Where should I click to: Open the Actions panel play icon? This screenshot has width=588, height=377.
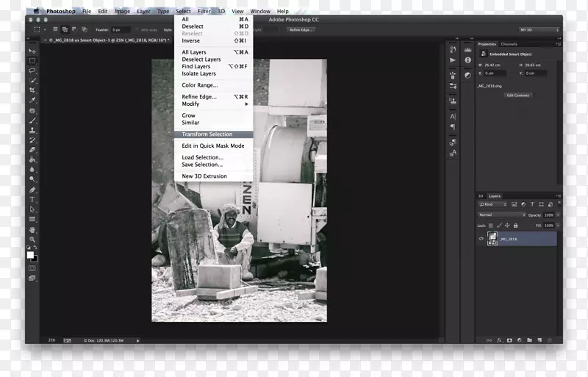click(x=453, y=60)
